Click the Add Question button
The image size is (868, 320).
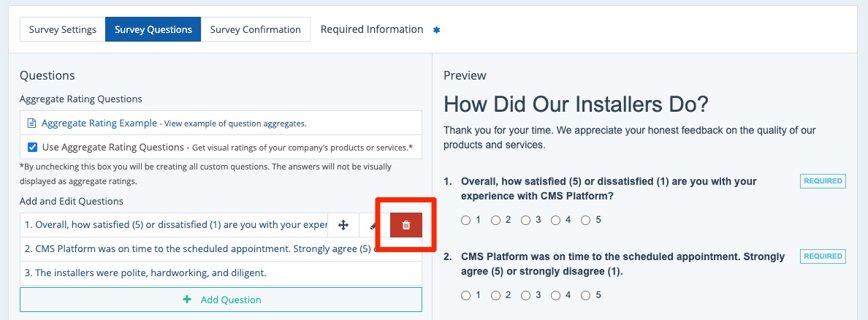(221, 300)
